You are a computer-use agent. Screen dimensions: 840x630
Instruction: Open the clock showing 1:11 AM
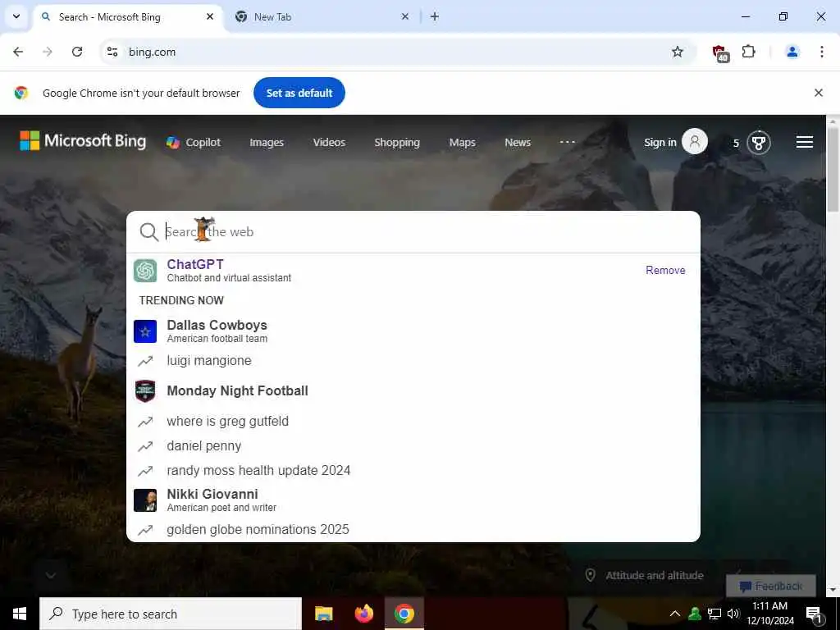click(x=770, y=614)
